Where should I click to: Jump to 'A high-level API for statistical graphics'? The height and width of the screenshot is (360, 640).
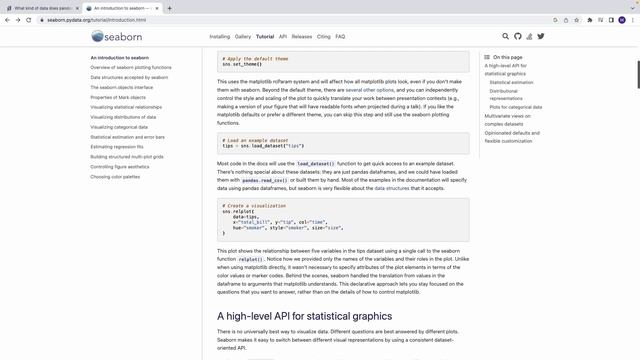[505, 70]
